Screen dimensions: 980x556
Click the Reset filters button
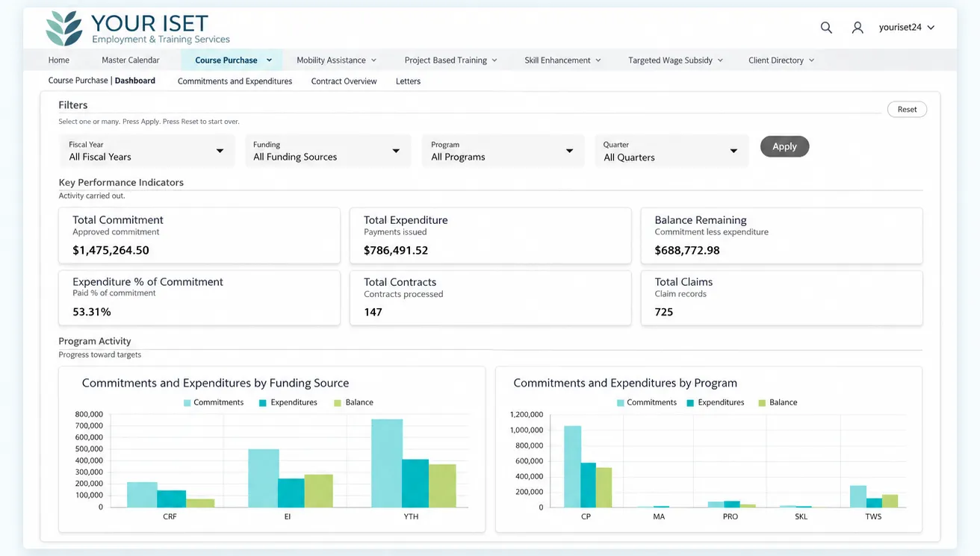(907, 109)
